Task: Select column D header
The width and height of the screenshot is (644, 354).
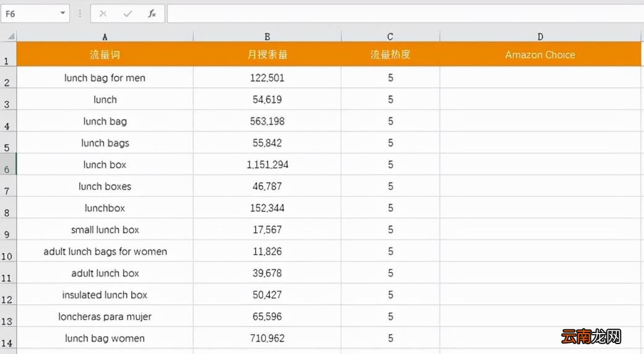Action: click(x=540, y=37)
